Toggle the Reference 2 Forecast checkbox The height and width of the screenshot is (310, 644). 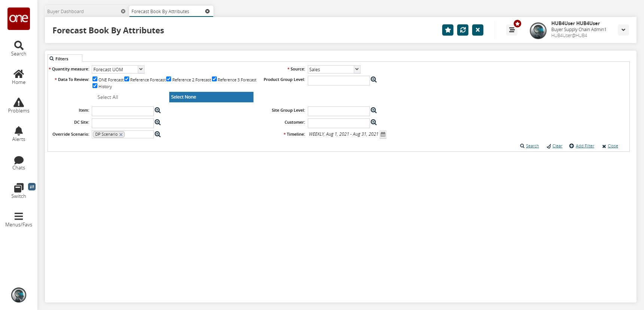(169, 79)
